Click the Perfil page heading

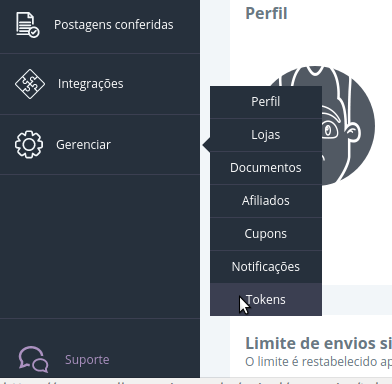(x=266, y=14)
